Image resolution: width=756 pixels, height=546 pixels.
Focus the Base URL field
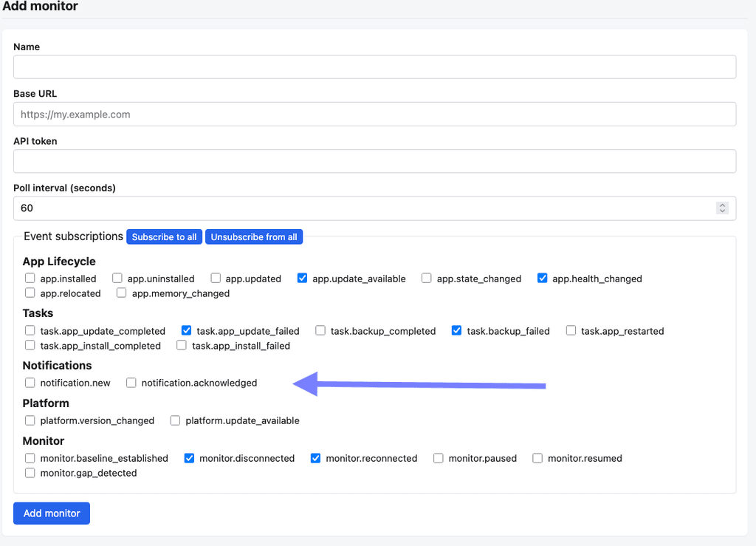pyautogui.click(x=374, y=115)
